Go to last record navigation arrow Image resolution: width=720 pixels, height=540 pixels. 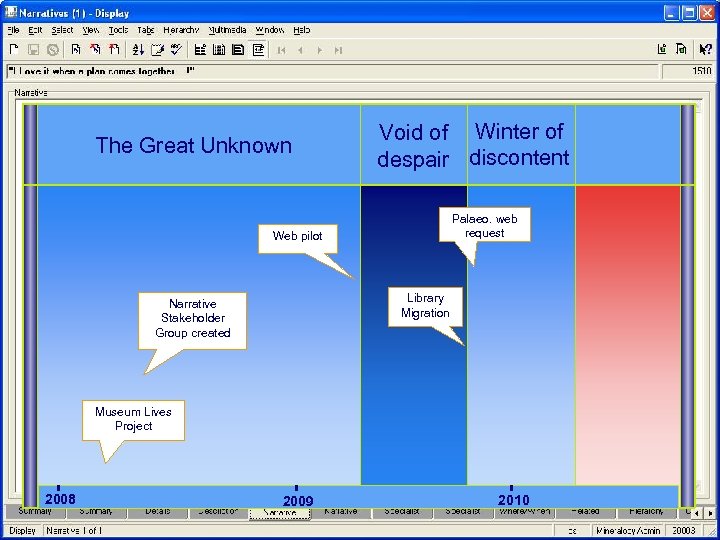pyautogui.click(x=338, y=50)
